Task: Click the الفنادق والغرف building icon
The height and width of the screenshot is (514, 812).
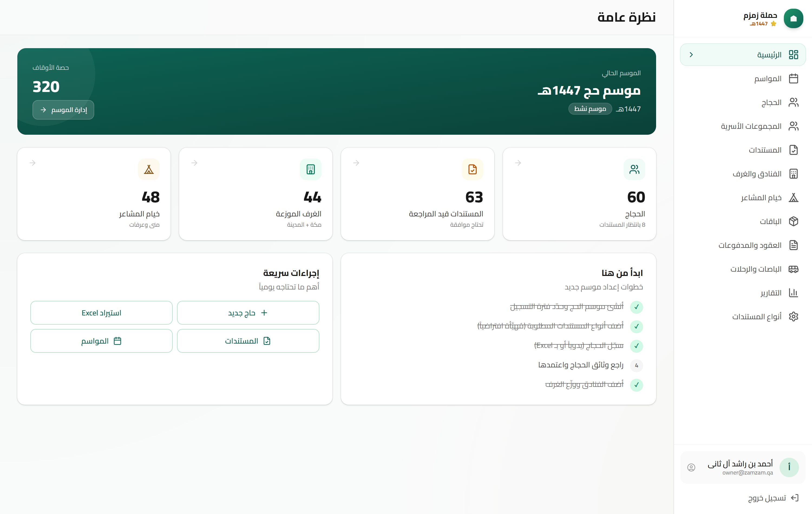Action: point(793,174)
